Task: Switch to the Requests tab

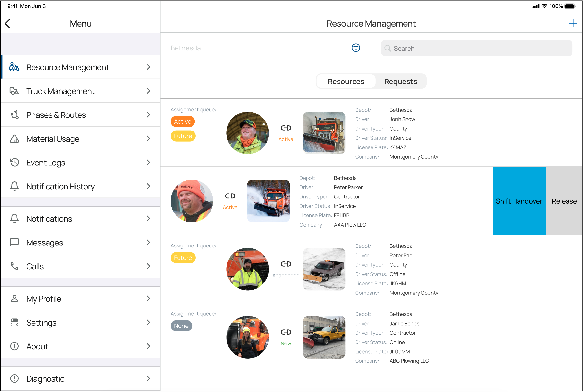Action: click(400, 82)
